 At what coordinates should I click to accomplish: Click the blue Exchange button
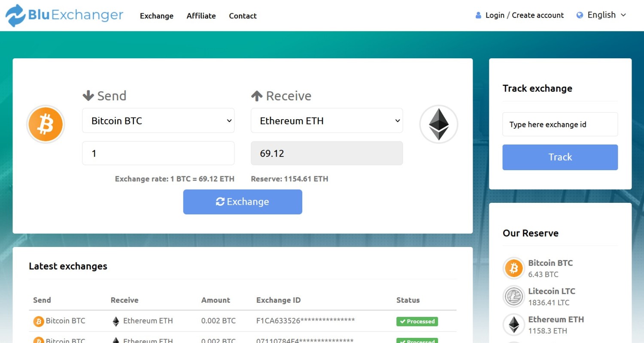coord(243,202)
